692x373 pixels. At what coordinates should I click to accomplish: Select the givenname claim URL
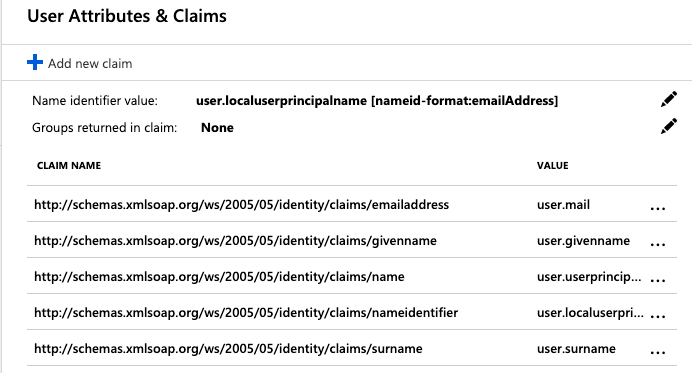pos(235,241)
